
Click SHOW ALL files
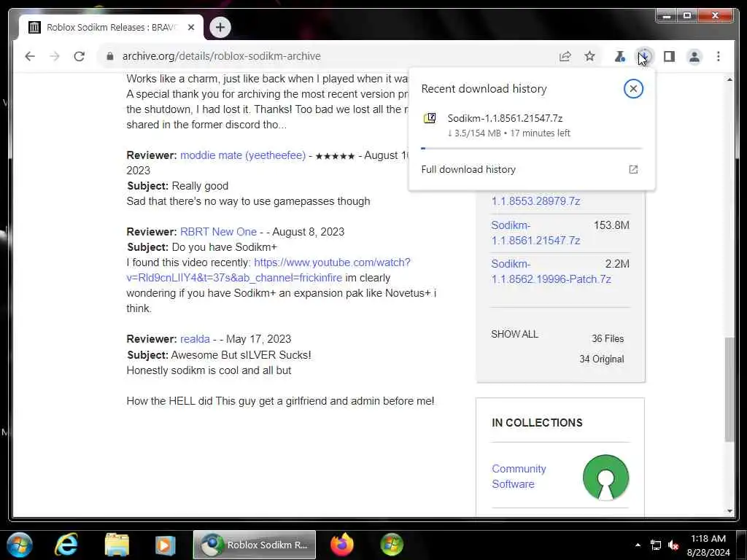(x=514, y=334)
